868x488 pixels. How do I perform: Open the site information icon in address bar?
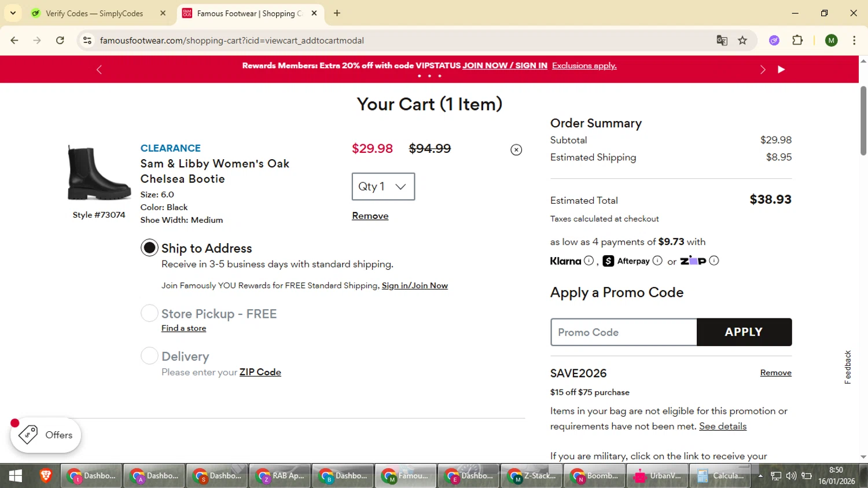coord(87,41)
